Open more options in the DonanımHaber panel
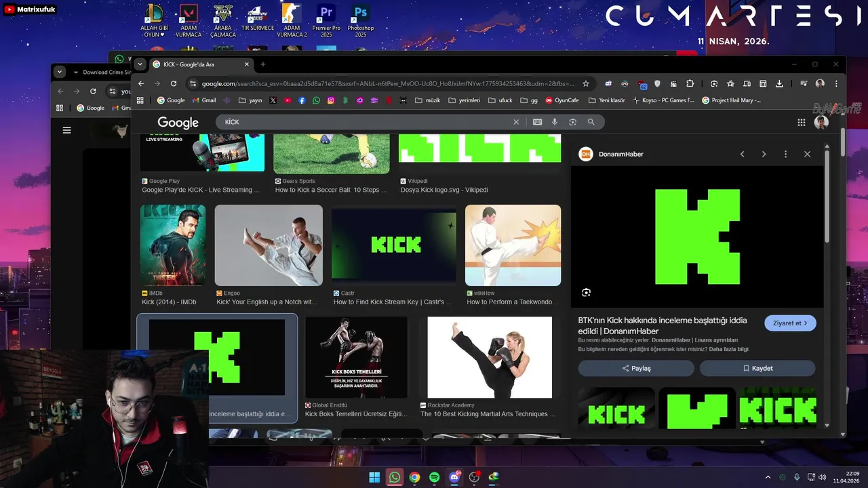 pos(785,154)
